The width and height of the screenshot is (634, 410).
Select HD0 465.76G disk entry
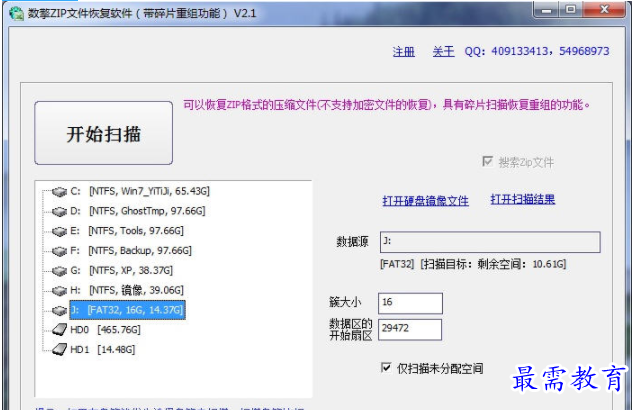pos(105,330)
